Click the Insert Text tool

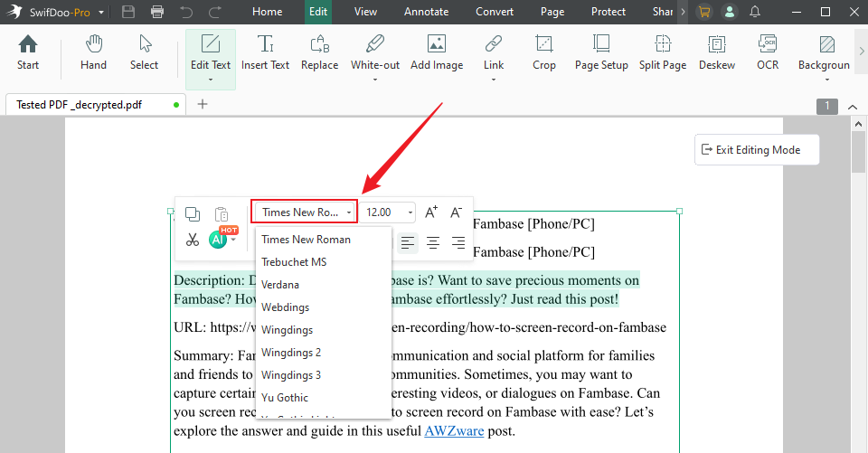click(x=265, y=52)
